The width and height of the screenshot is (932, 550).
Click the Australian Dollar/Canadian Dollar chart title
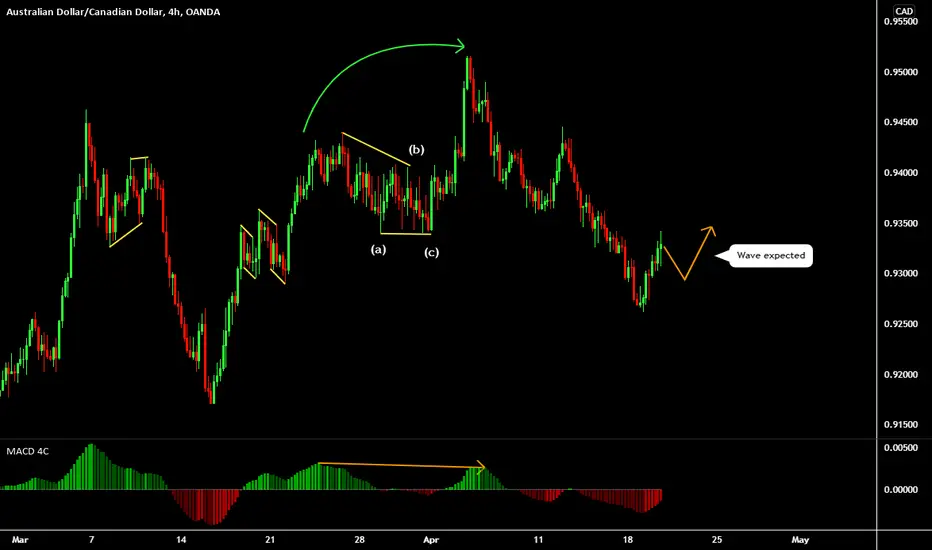(x=113, y=12)
